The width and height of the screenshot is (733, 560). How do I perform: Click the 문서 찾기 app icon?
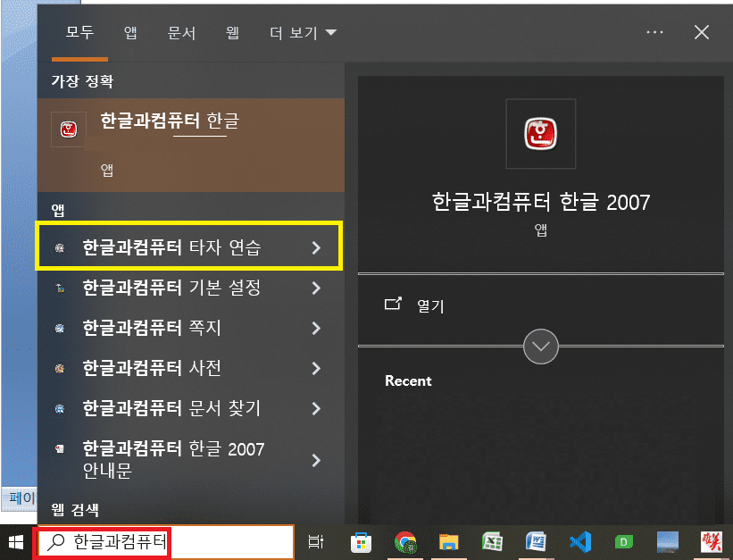pyautogui.click(x=60, y=409)
